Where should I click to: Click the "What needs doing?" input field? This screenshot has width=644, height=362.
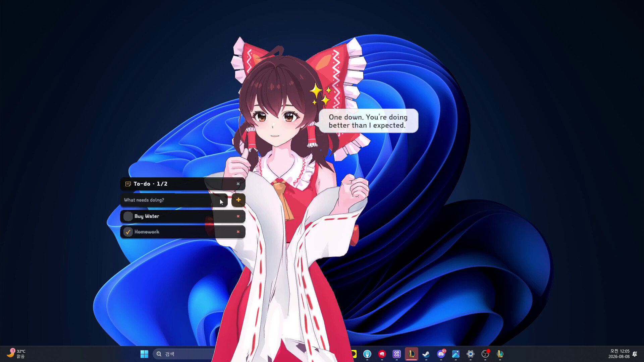pyautogui.click(x=174, y=200)
